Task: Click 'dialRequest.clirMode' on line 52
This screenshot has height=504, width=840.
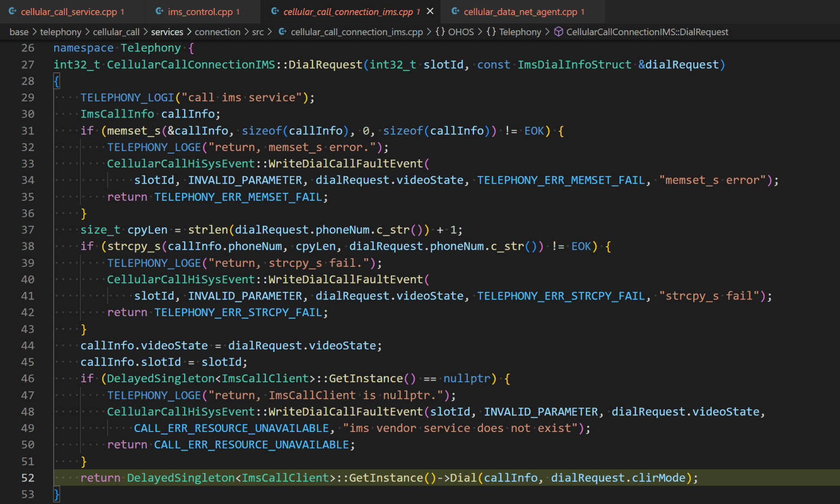Action: coord(618,478)
